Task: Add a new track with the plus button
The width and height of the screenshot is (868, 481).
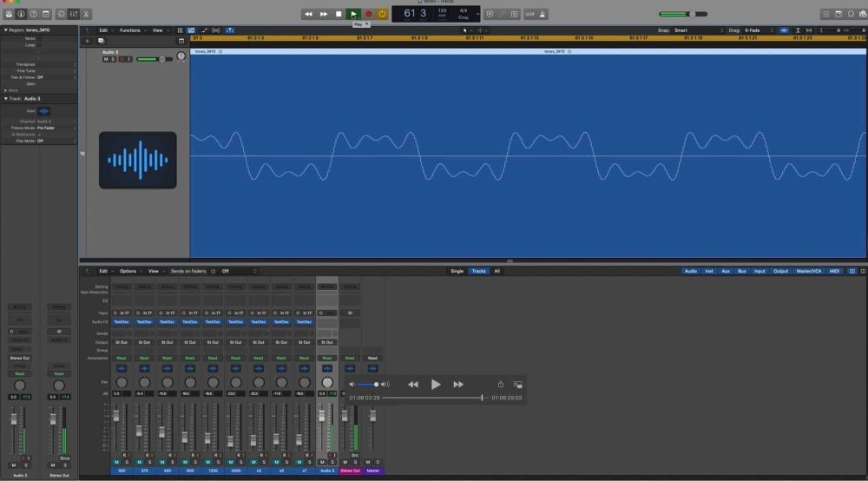Action: click(87, 41)
